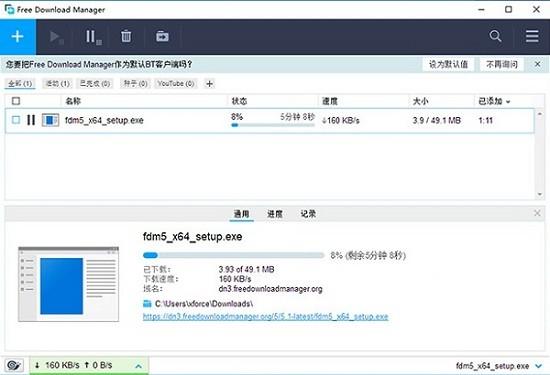Click the speed column header
550x375 pixels.
pyautogui.click(x=330, y=101)
